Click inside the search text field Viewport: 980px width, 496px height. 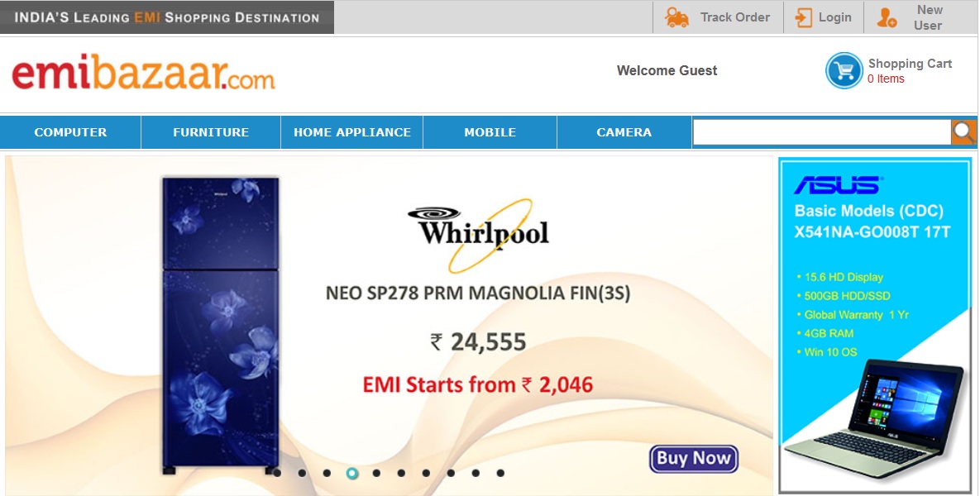(822, 131)
